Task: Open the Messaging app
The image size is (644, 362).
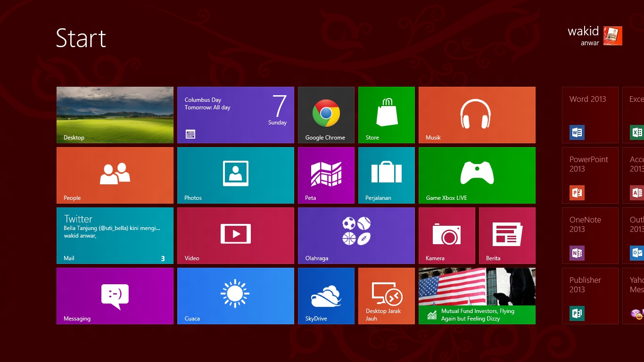Action: pos(115,296)
